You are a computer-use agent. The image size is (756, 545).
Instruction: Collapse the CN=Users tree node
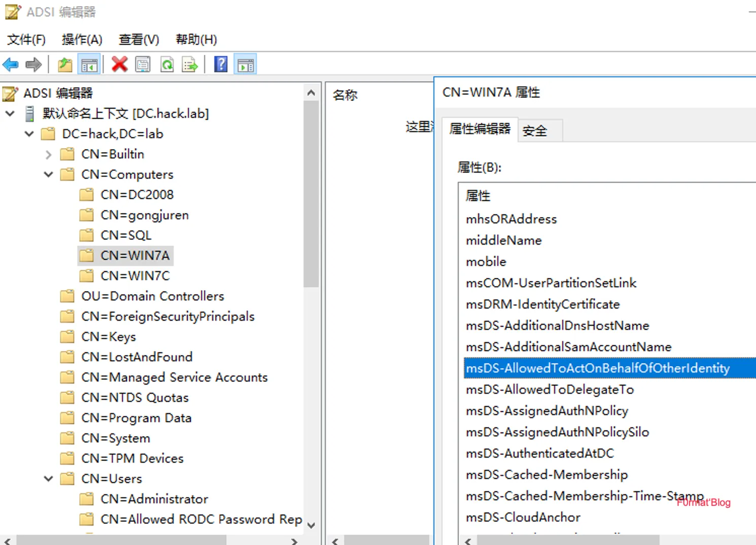tap(49, 479)
